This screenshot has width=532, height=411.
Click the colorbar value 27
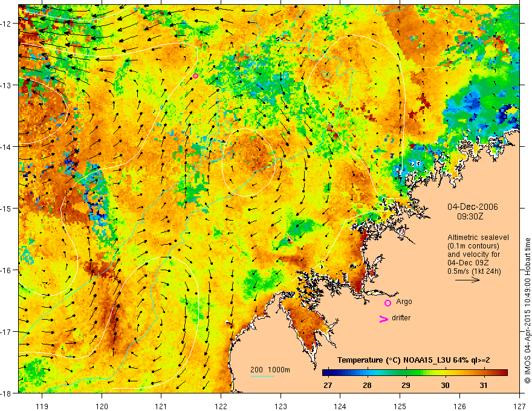328,385
